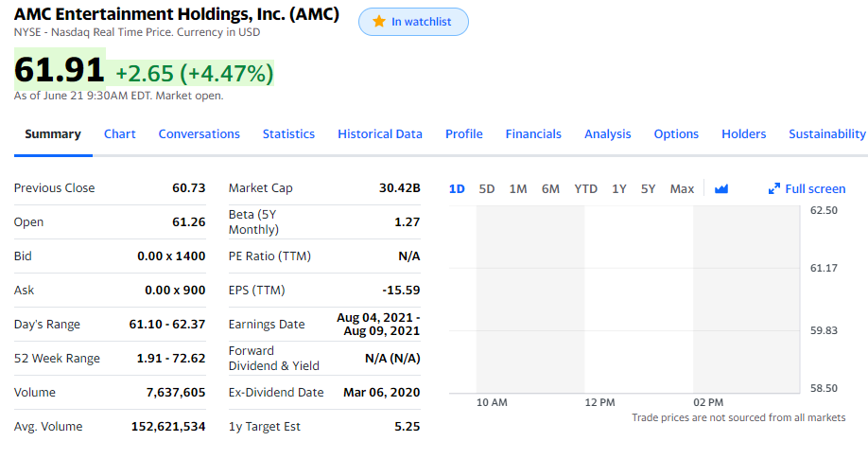Click the 58.50 price axis label
This screenshot has height=459, width=868.
point(824,388)
